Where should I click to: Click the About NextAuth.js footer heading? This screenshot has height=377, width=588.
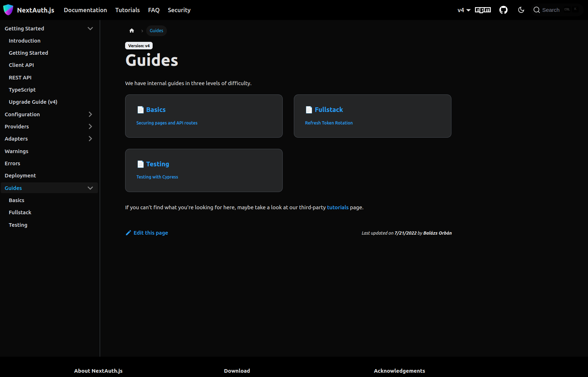pos(98,371)
